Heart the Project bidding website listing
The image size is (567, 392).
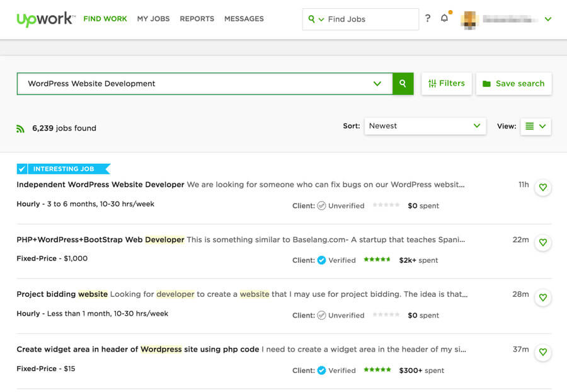tap(542, 297)
